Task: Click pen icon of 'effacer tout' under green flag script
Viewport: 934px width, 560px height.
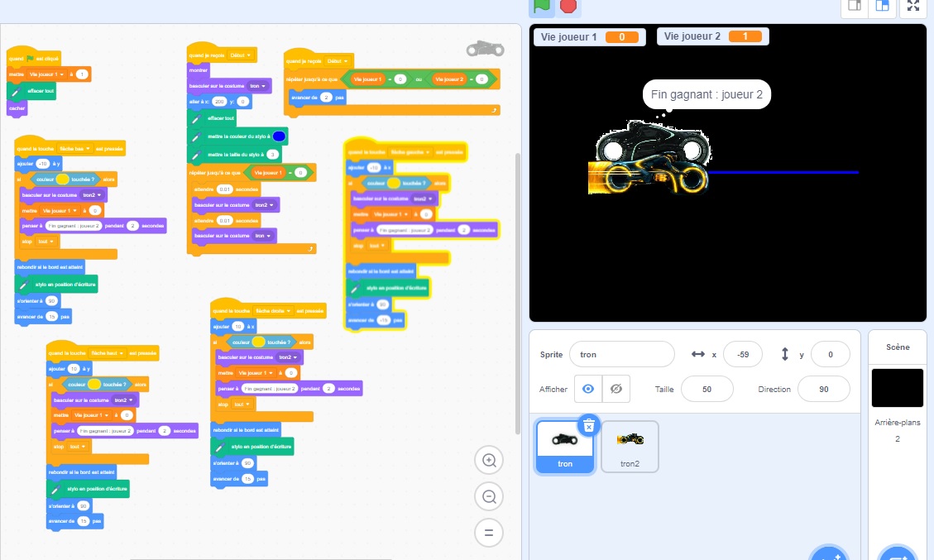Action: [16, 91]
